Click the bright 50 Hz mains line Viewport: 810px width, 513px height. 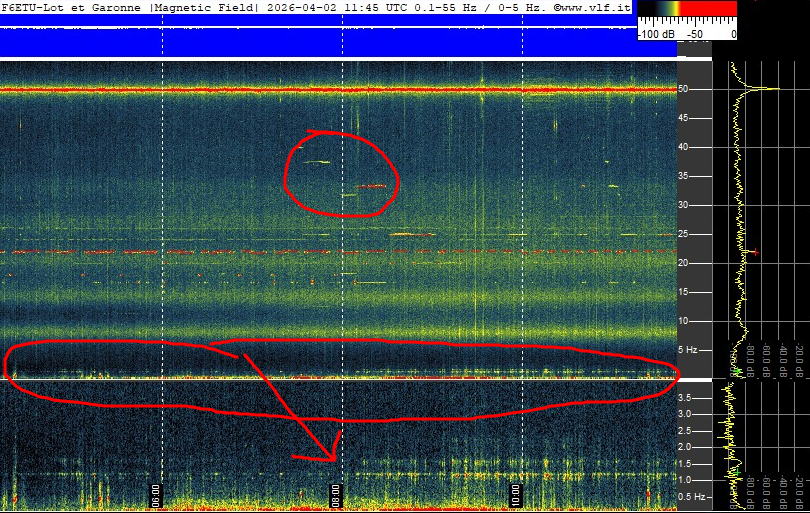pos(340,90)
